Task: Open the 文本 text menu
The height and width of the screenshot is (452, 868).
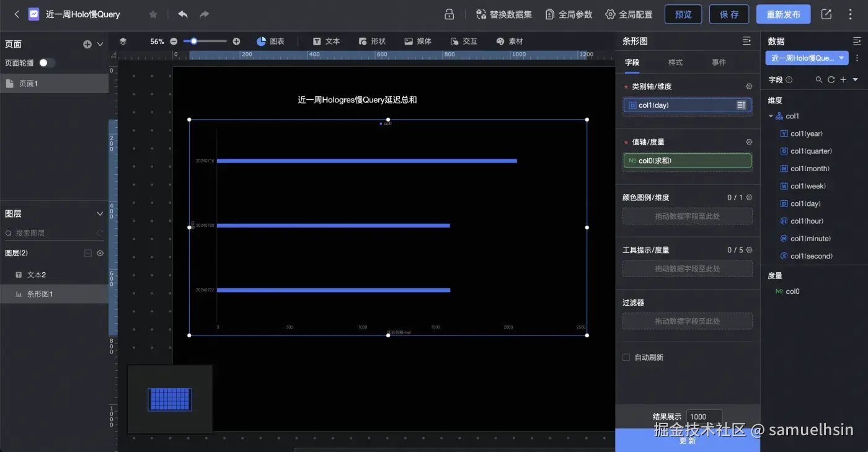Action: tap(326, 41)
